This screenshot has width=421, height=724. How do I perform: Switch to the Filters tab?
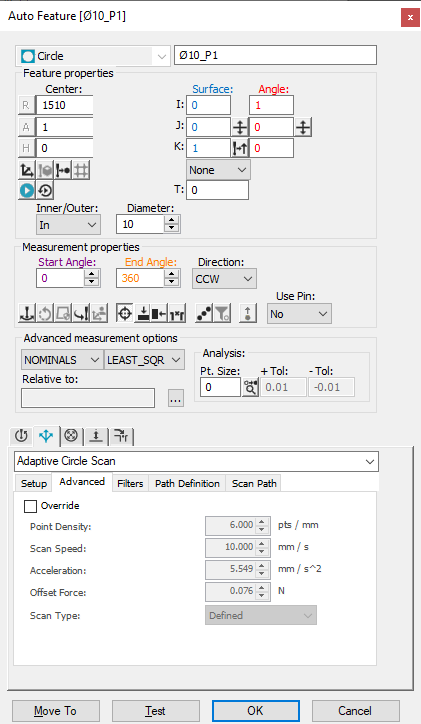tap(130, 483)
